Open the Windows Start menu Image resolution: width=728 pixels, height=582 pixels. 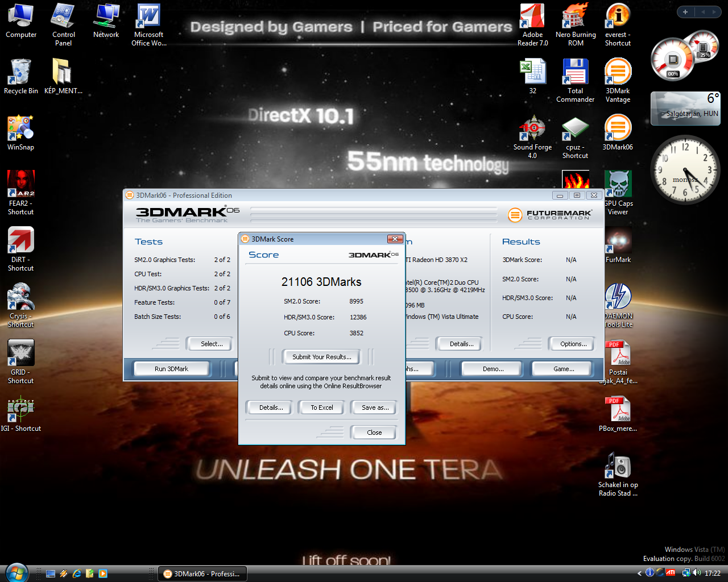[x=16, y=572]
